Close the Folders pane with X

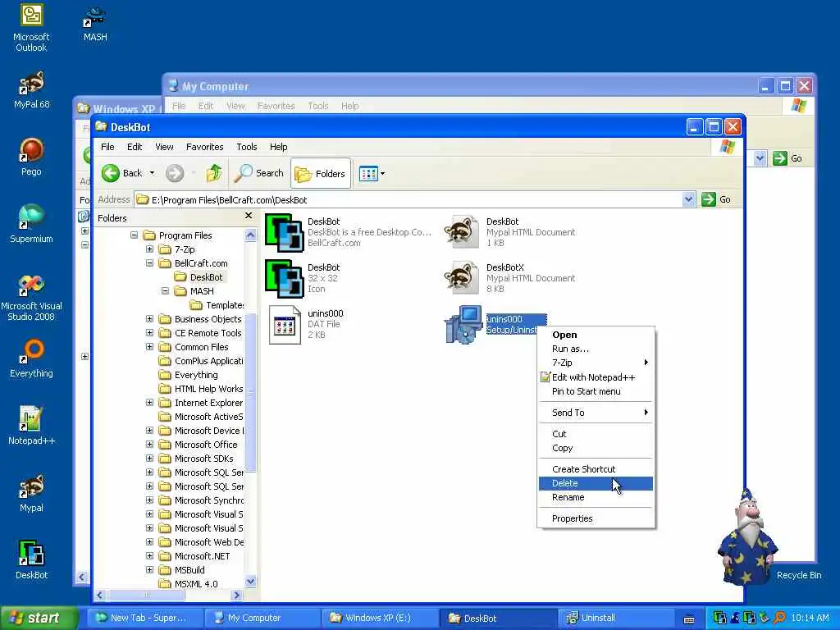click(248, 216)
